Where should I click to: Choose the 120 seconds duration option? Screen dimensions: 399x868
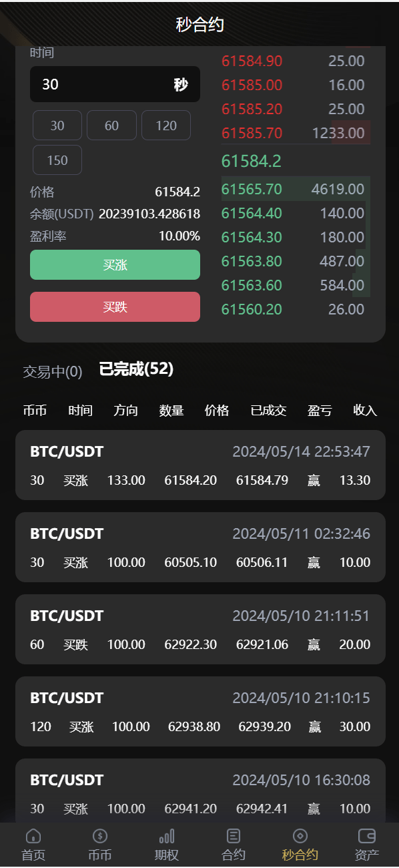pyautogui.click(x=166, y=126)
